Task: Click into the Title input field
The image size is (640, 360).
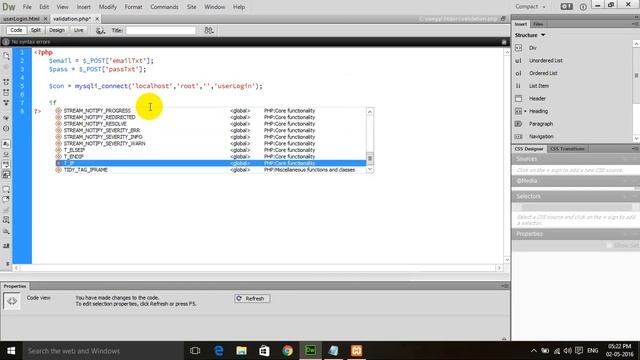Action: (x=161, y=30)
